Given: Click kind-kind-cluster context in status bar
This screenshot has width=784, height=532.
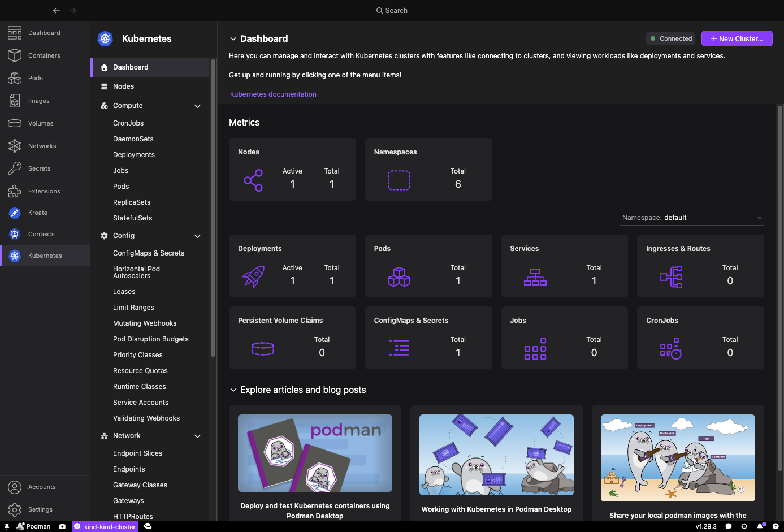Looking at the screenshot, I should click(x=105, y=526).
